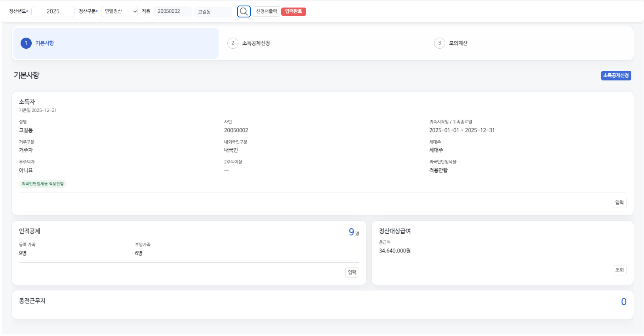Click 입력 button in the 소득자 card
The image size is (644, 336).
(x=619, y=203)
